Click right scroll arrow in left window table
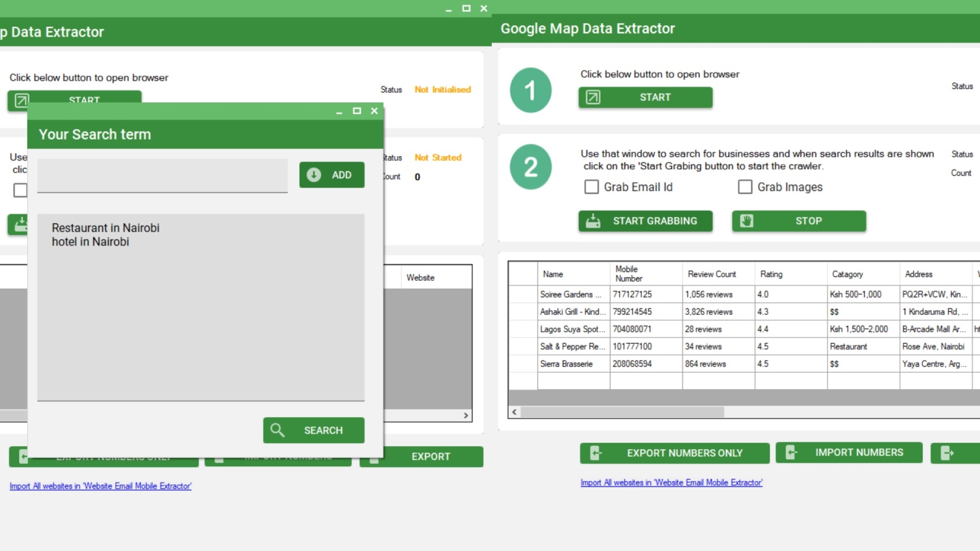The image size is (980, 551). 466,415
